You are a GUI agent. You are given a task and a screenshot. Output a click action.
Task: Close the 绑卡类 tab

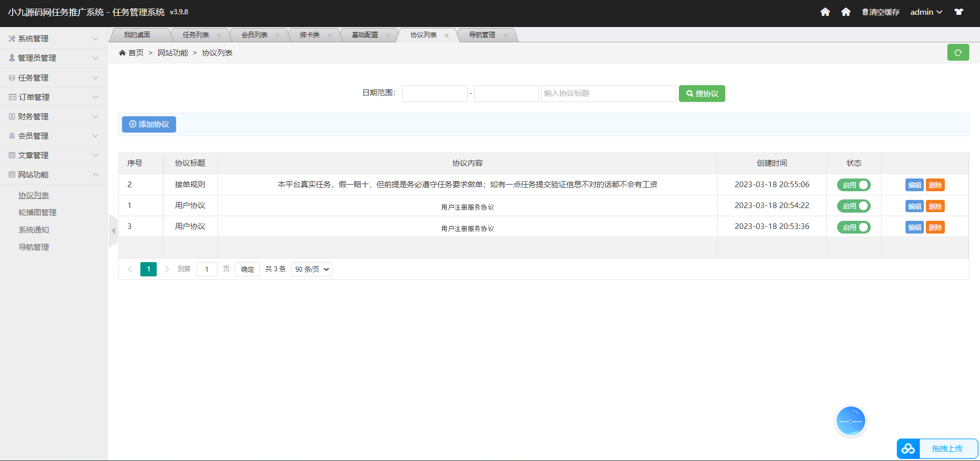click(329, 35)
